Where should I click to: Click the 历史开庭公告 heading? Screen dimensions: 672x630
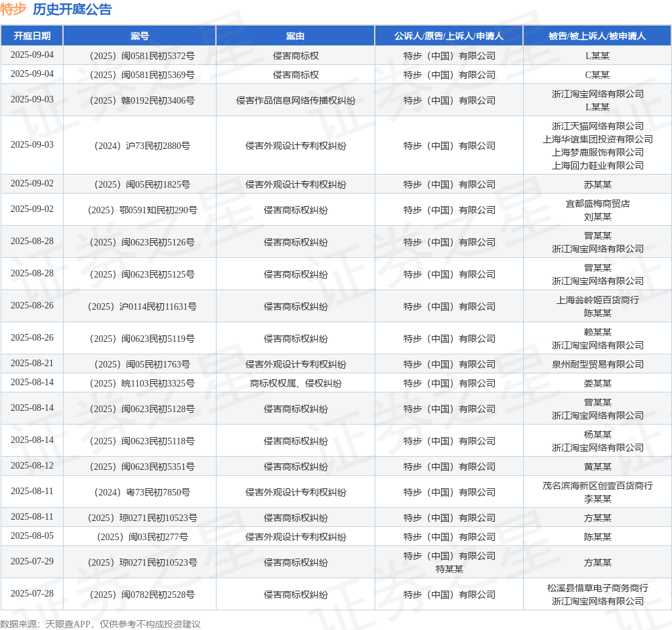tap(72, 9)
